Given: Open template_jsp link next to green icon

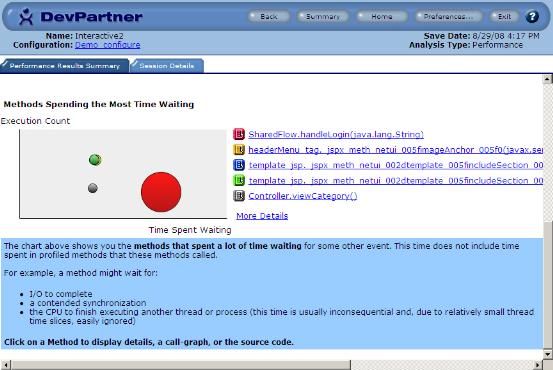Looking at the screenshot, I should click(x=395, y=181).
